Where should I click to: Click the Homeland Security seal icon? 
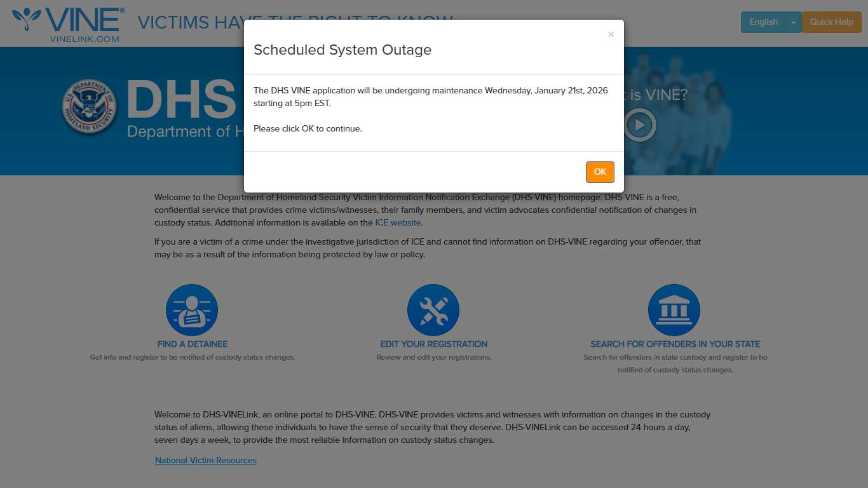point(90,107)
